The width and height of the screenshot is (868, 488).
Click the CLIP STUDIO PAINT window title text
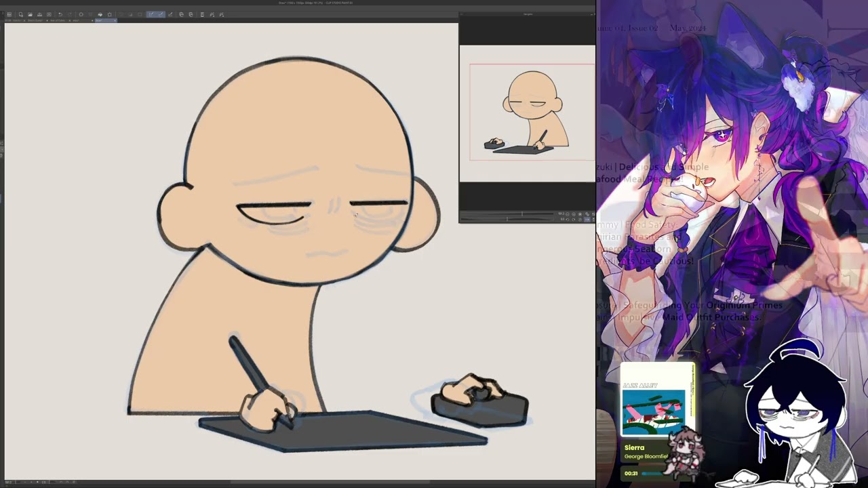(315, 3)
